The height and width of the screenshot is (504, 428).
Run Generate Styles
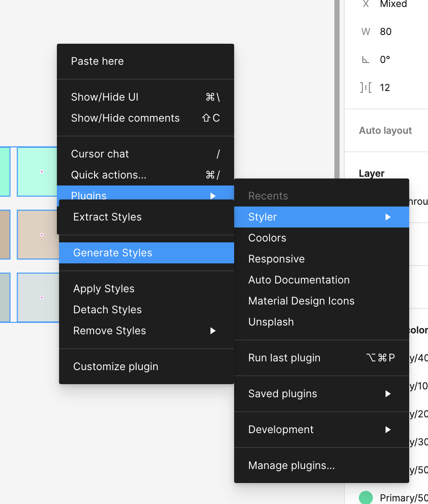112,253
